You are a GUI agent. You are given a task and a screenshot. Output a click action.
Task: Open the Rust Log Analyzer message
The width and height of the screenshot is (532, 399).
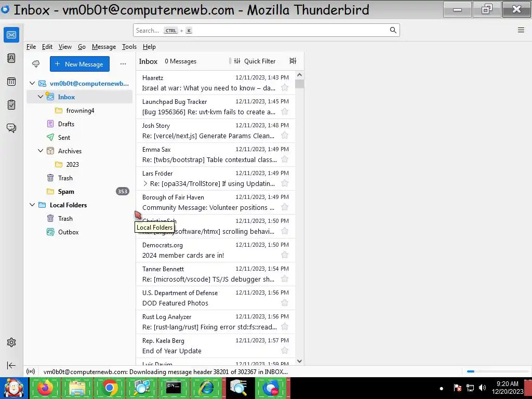216,322
